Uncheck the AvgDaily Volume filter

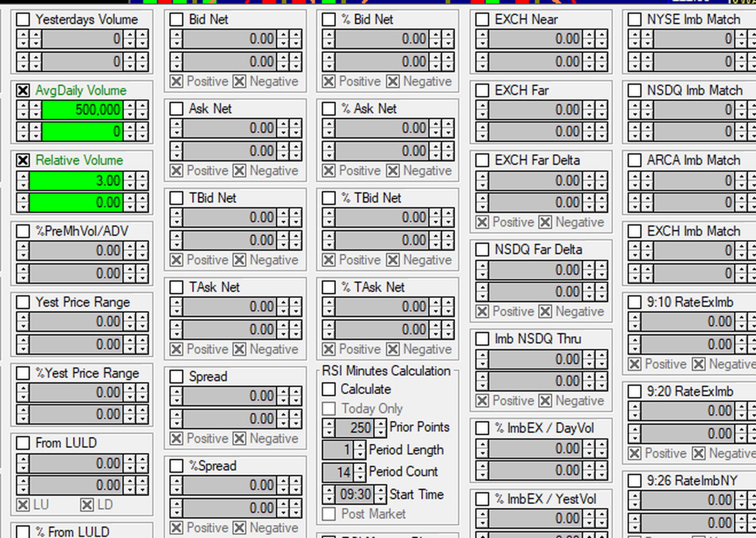coord(23,90)
